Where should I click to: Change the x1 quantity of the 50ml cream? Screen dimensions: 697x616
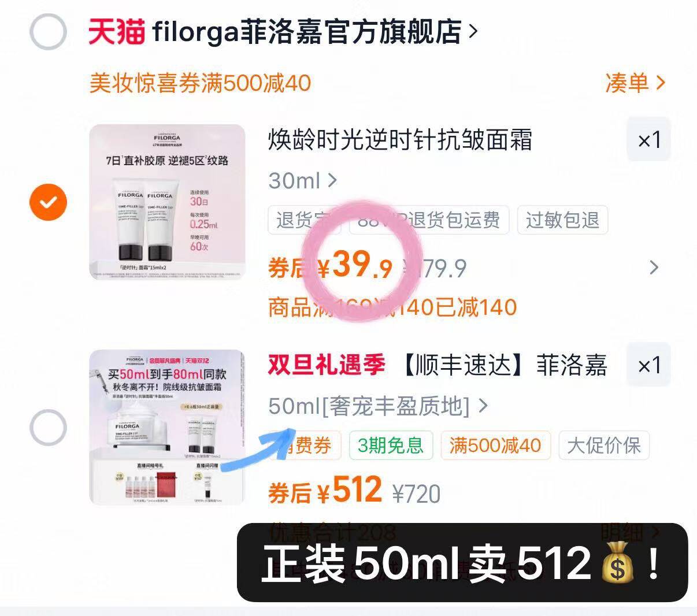coord(649,365)
